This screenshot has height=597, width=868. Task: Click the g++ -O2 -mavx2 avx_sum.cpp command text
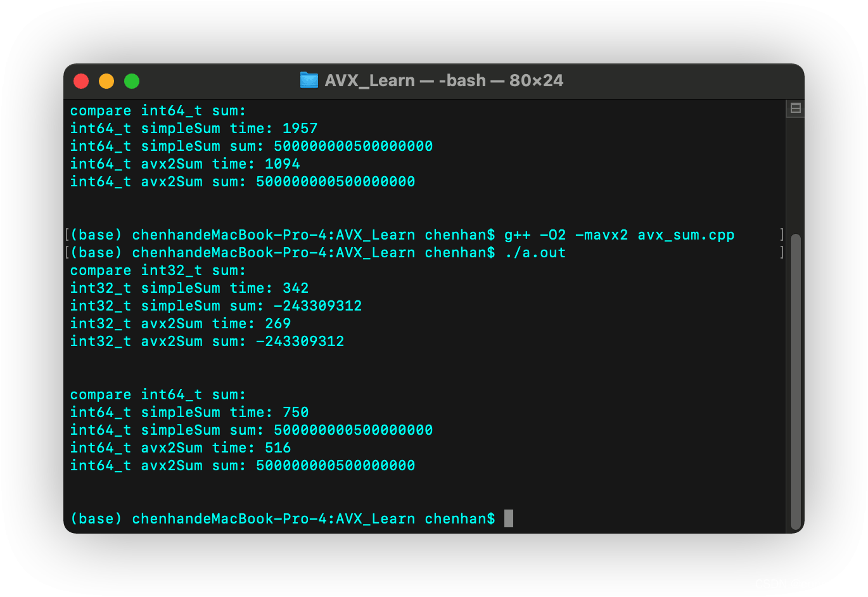(x=618, y=235)
